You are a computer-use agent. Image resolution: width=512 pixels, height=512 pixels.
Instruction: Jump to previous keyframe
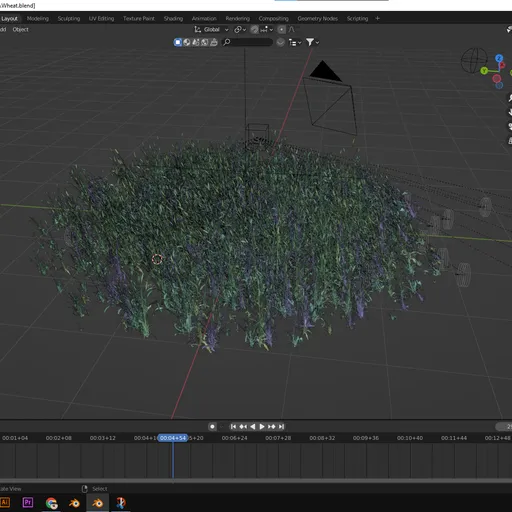coord(243,427)
